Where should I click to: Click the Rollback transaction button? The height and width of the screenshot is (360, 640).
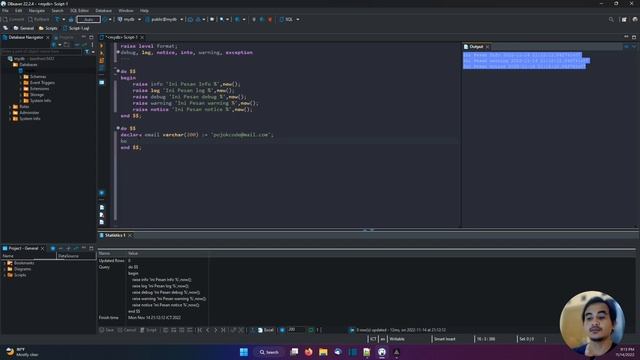pyautogui.click(x=39, y=19)
